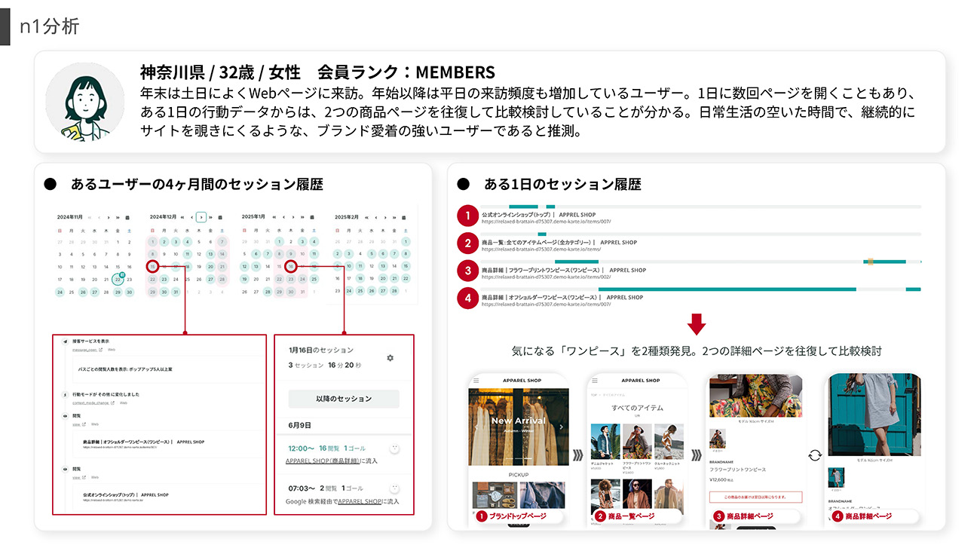Click timeline bar for 公式オンラインショップ(トップ) row
Screen dimensions: 980x551
701,207
